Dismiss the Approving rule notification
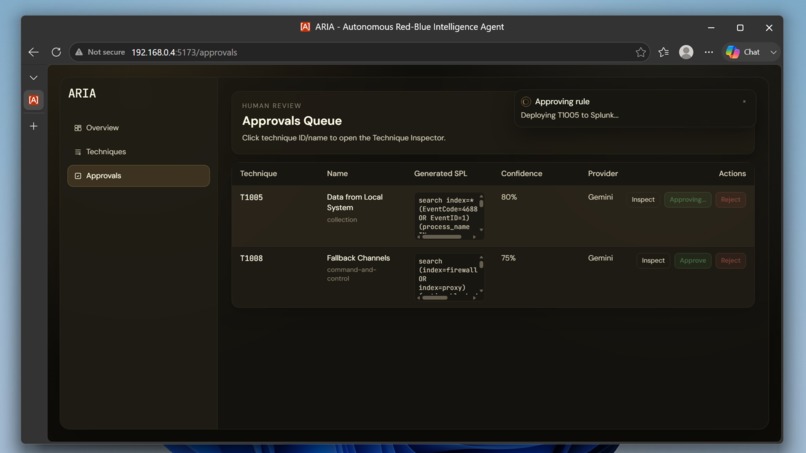This screenshot has height=453, width=806. pos(744,101)
